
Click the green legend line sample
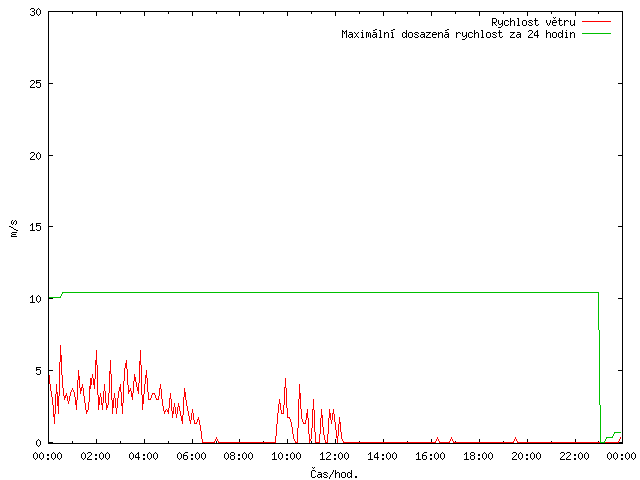click(x=596, y=33)
